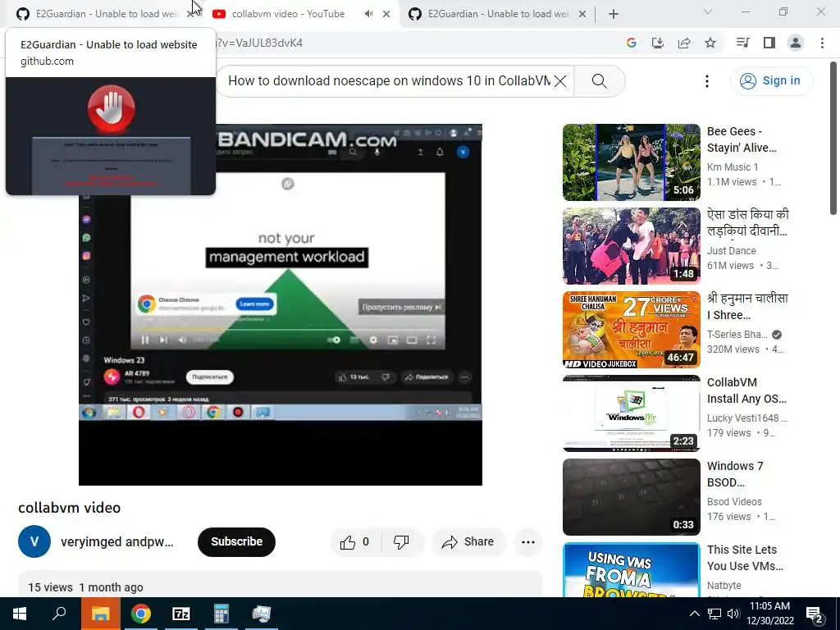The width and height of the screenshot is (840, 630).
Task: Open This Site Lets You Use VMs thumbnail
Action: pyautogui.click(x=631, y=570)
